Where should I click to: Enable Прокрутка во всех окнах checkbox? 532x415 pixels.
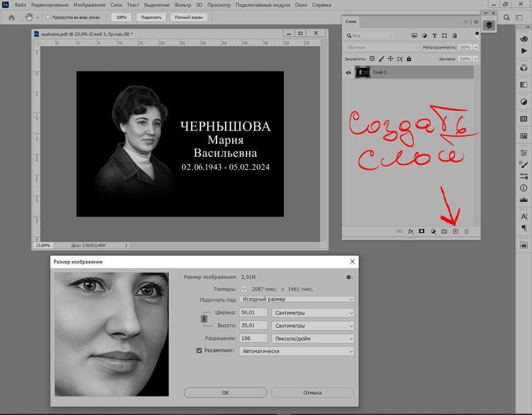48,17
